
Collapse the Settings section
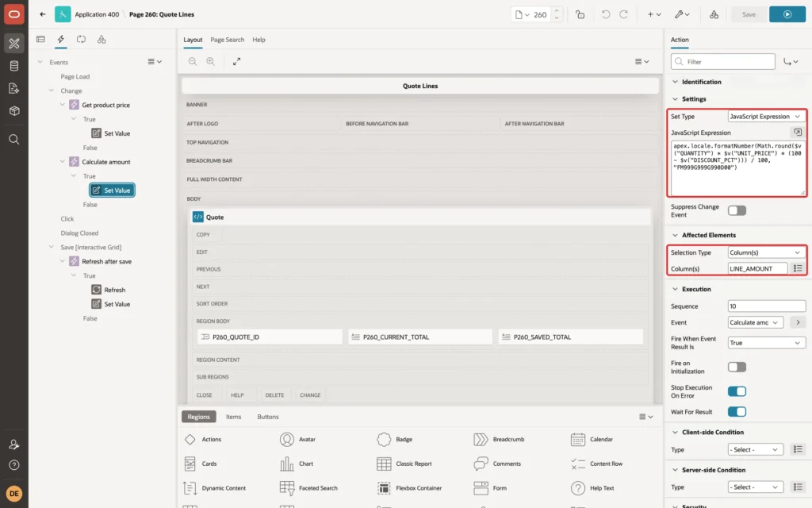[x=675, y=99]
